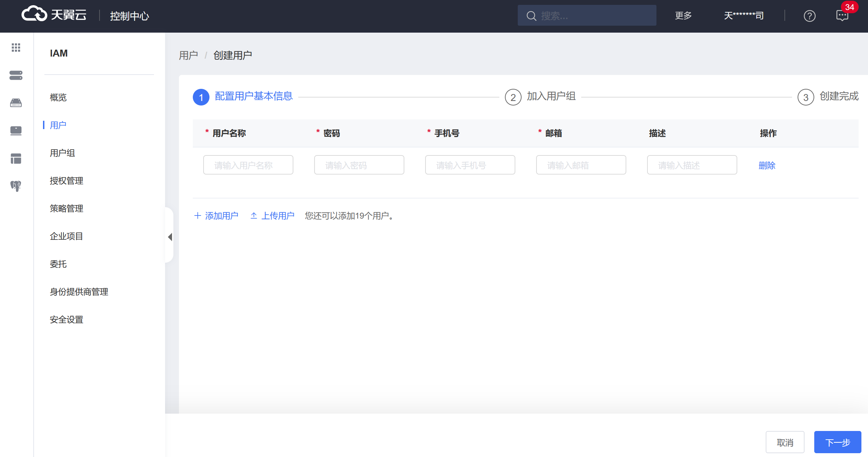The height and width of the screenshot is (457, 868).
Task: Click the search magnifier icon
Action: click(531, 16)
